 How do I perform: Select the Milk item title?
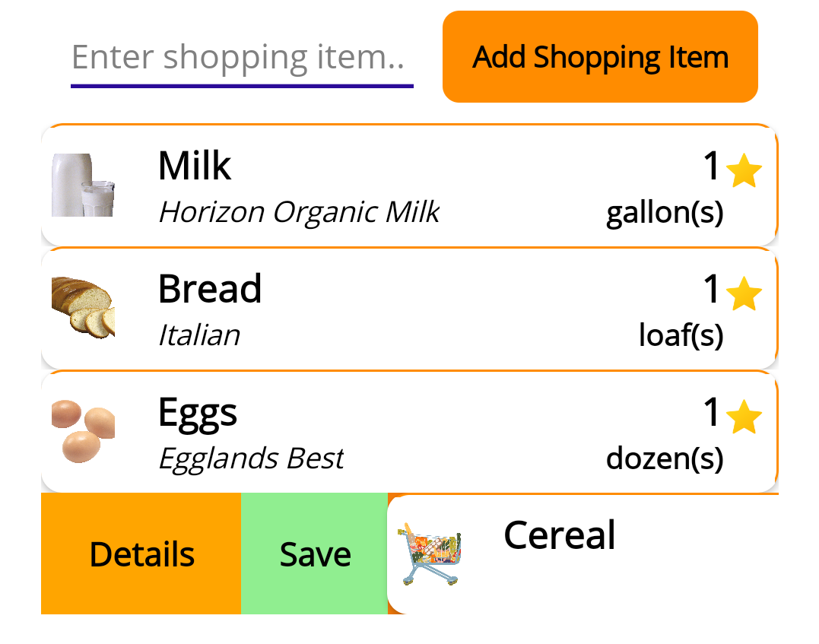coord(195,166)
